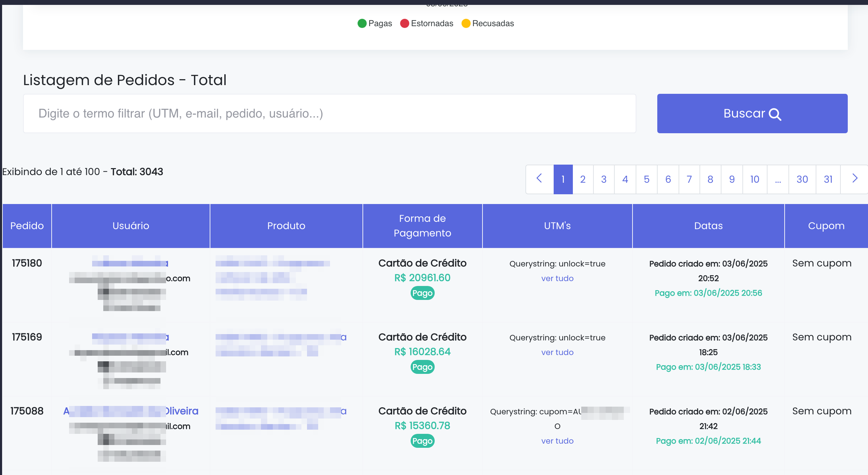Click the Buscar search button
Viewport: 868px width, 475px height.
click(752, 113)
